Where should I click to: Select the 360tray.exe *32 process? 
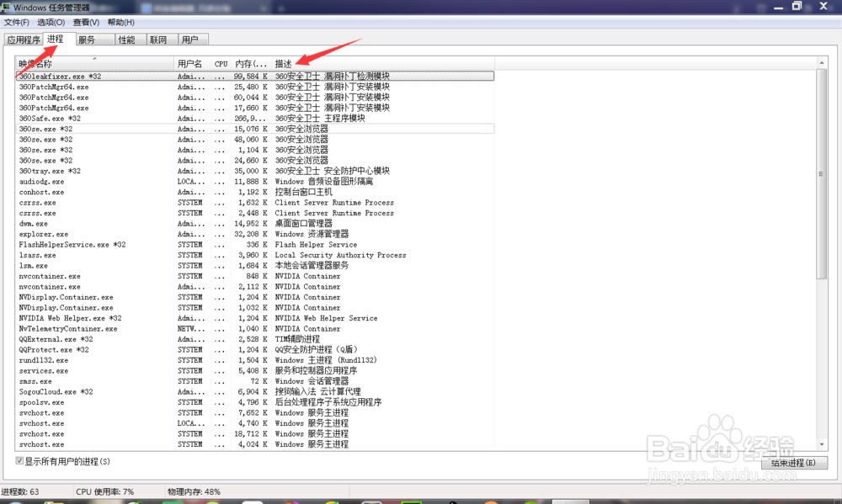tap(255, 171)
